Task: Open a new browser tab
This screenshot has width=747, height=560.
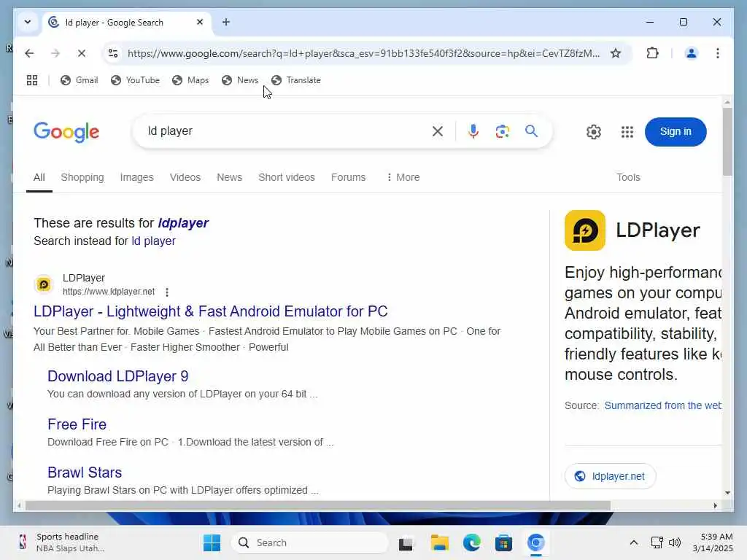Action: (x=226, y=22)
